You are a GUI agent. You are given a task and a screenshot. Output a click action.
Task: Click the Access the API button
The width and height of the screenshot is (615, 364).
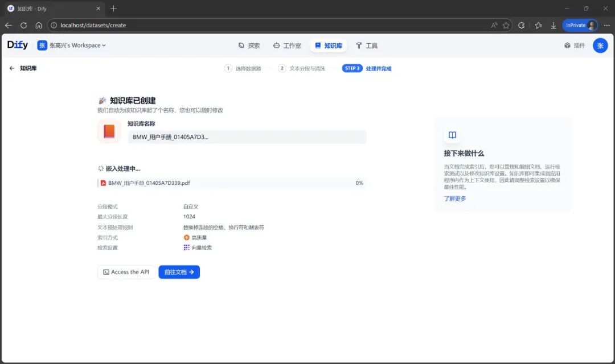click(126, 272)
